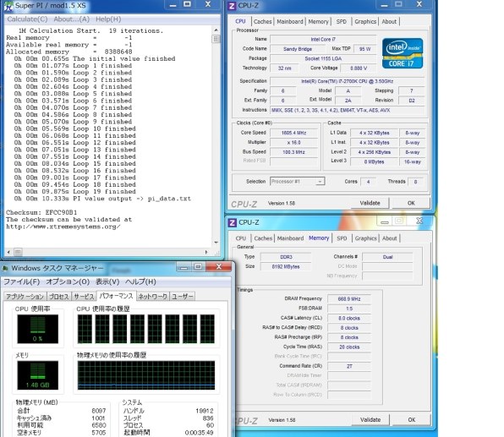Click CAS# Latency (CL) value field

349,318
